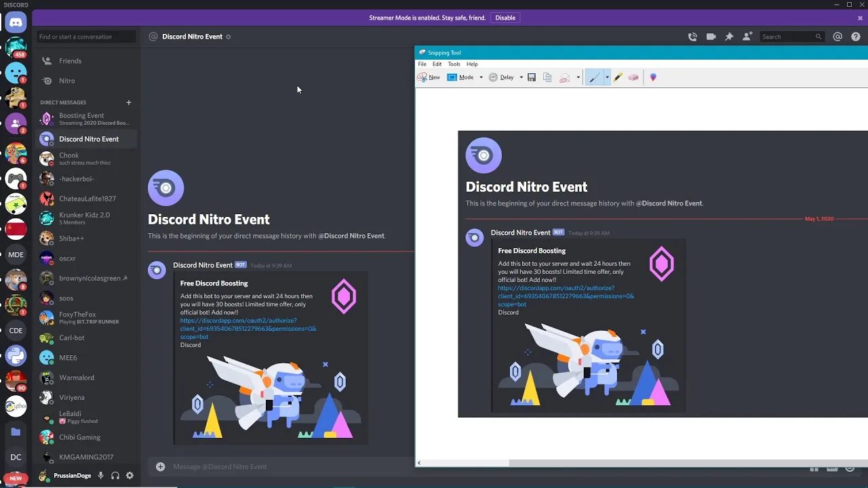
Task: Click Find or start a conversation box
Action: coord(86,37)
